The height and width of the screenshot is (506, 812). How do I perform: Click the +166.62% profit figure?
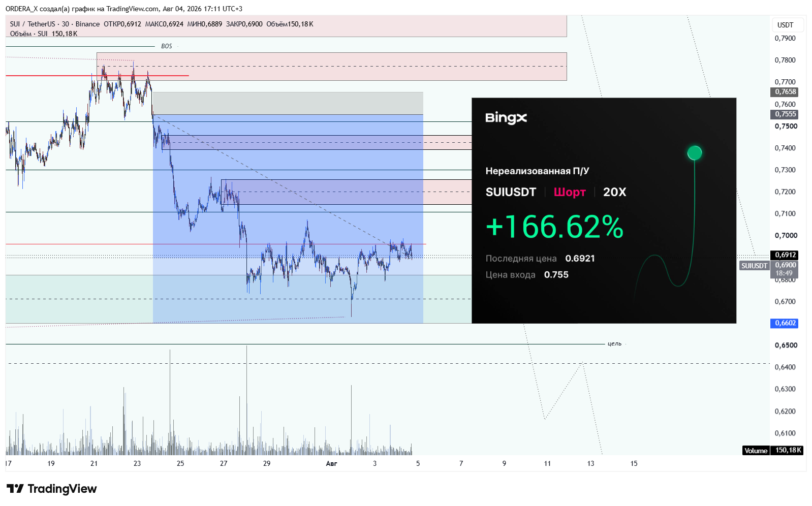(555, 227)
